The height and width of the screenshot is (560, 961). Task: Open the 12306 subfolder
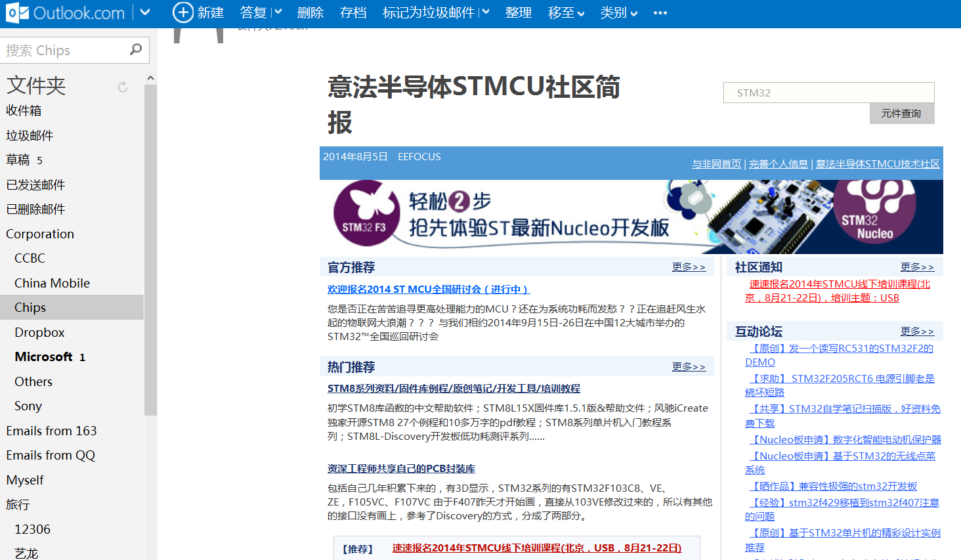pyautogui.click(x=32, y=529)
